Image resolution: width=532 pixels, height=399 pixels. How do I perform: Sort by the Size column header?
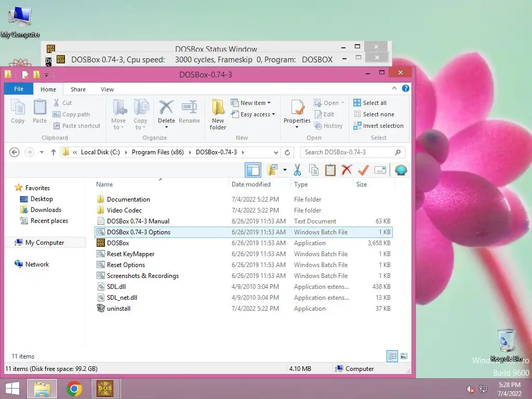[362, 184]
